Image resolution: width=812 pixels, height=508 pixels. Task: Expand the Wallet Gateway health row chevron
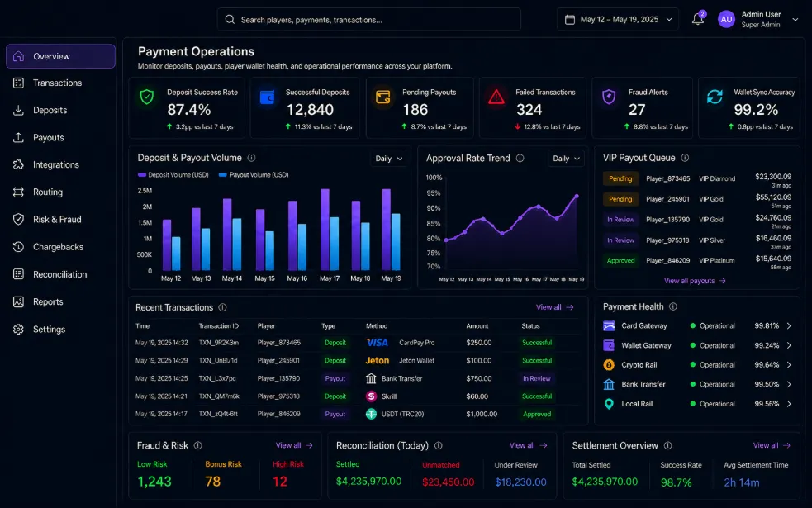tap(789, 345)
